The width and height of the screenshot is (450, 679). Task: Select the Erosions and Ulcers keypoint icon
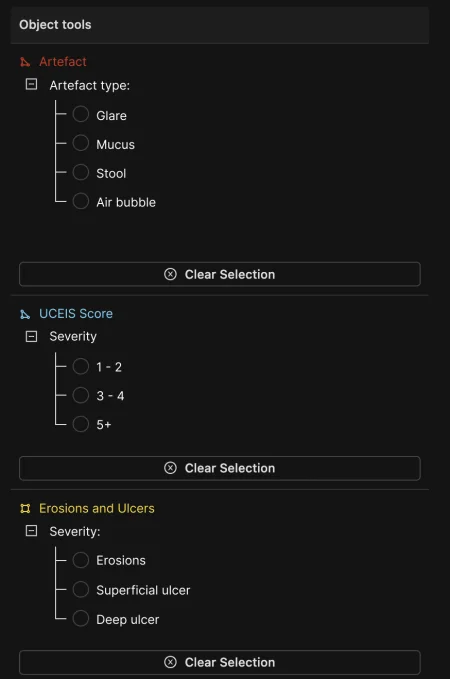pos(25,508)
